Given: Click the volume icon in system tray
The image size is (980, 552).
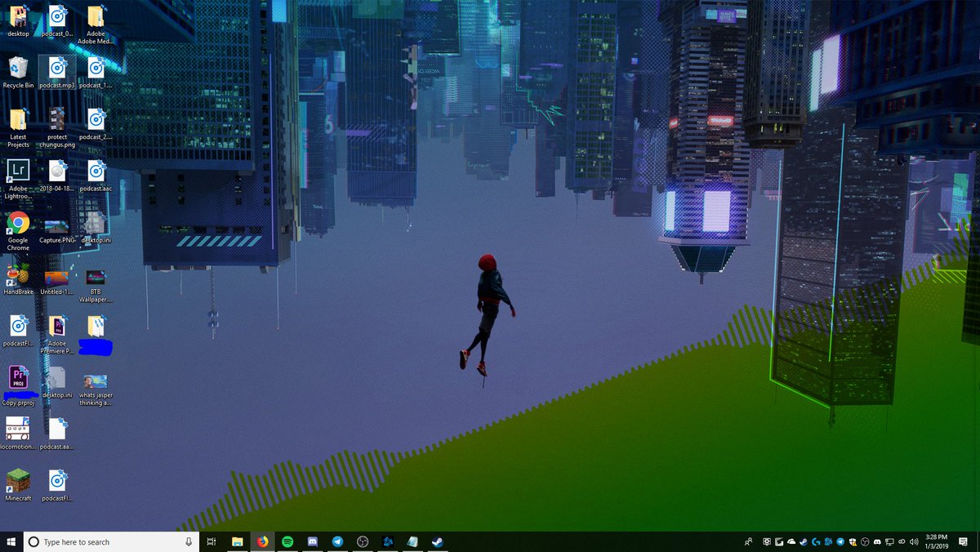Looking at the screenshot, I should (x=914, y=541).
